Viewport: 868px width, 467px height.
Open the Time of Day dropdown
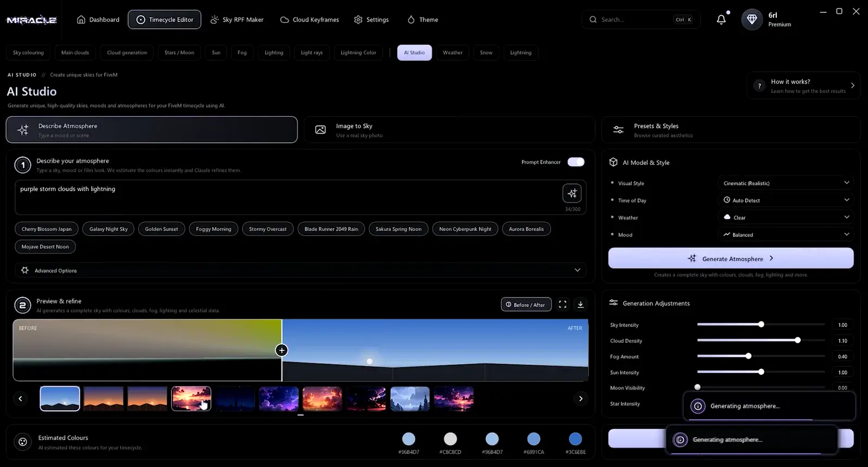point(786,200)
